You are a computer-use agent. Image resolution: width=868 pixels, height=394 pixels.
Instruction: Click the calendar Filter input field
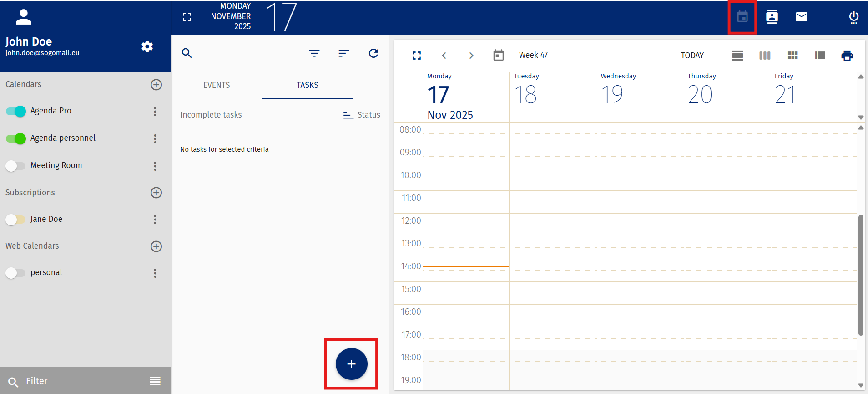83,381
